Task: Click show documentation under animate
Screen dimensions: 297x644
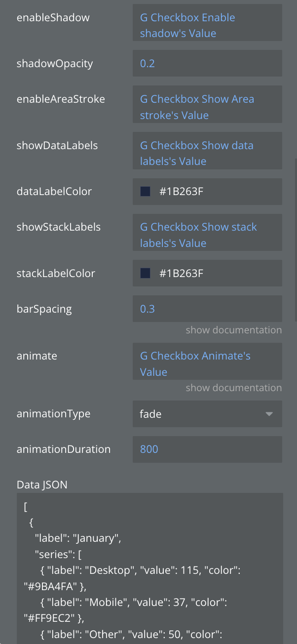Action: pyautogui.click(x=233, y=388)
